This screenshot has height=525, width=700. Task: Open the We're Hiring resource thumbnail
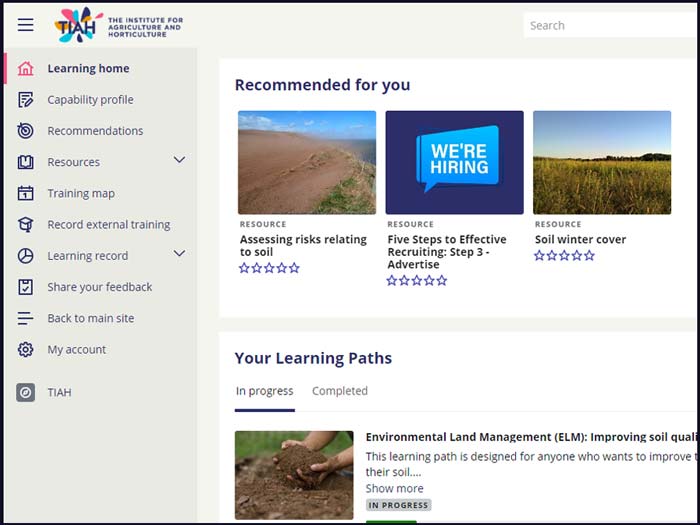coord(454,162)
